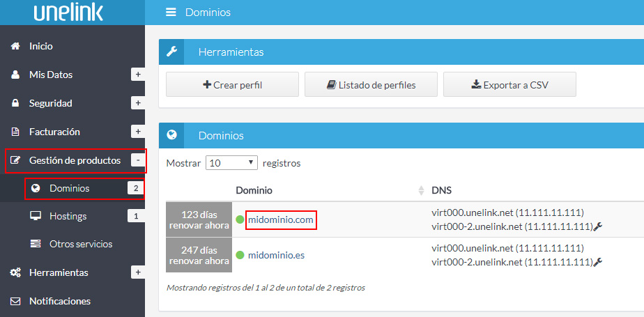
Task: Expand the sidebar Herramientas submenu plus
Action: tap(138, 272)
